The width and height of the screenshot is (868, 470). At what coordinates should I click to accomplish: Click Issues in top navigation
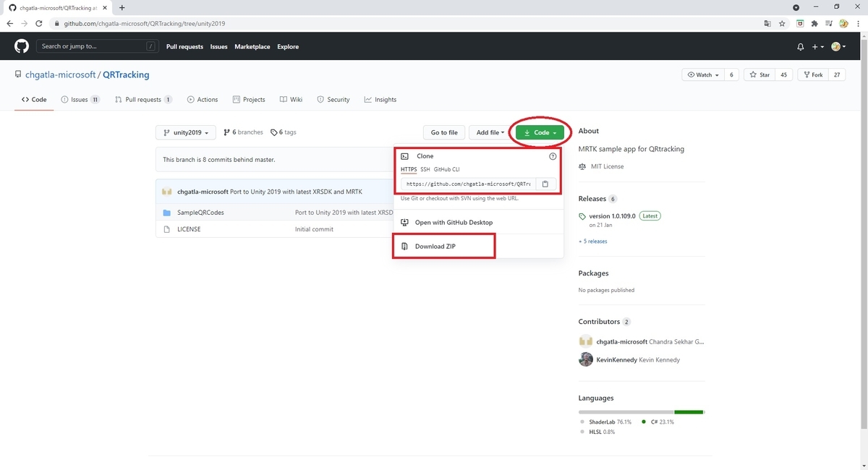click(219, 47)
